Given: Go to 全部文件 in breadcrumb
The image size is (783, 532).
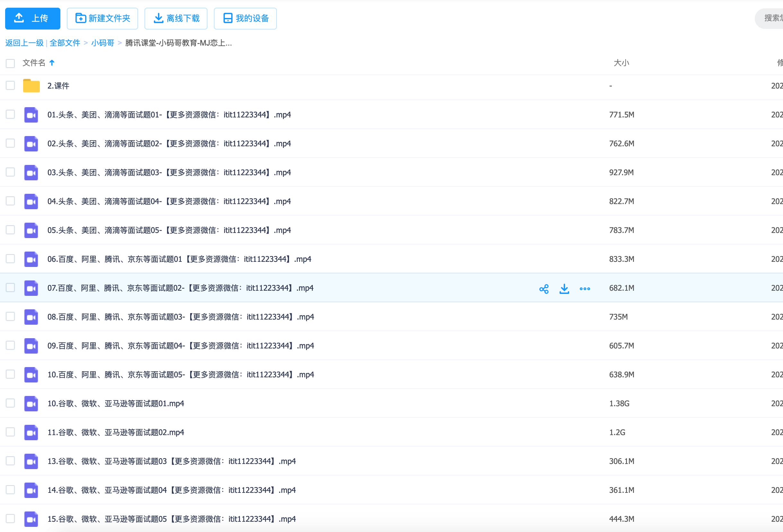Looking at the screenshot, I should point(65,43).
